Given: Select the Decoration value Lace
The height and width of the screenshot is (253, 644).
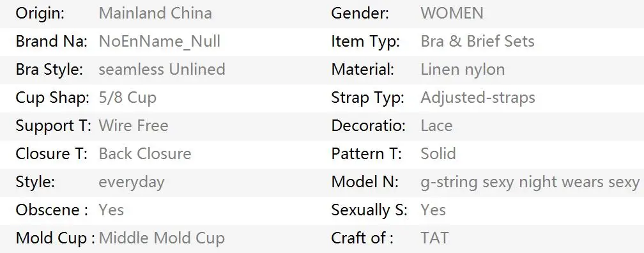Looking at the screenshot, I should pyautogui.click(x=436, y=125).
